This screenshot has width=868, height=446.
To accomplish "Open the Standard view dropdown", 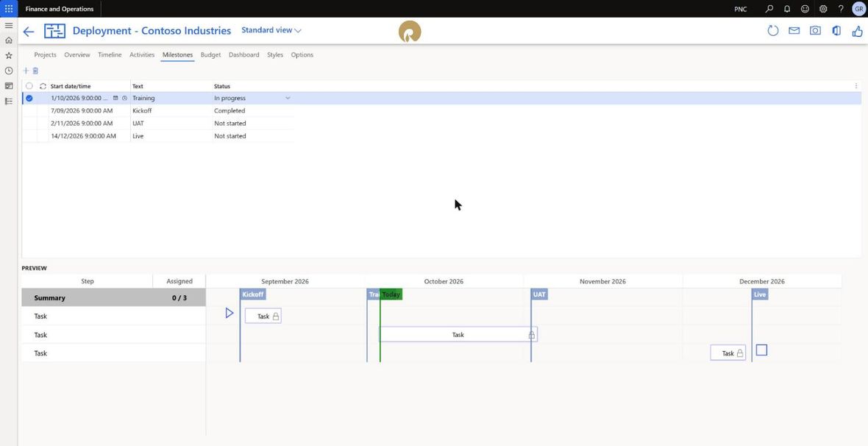I will 271,30.
